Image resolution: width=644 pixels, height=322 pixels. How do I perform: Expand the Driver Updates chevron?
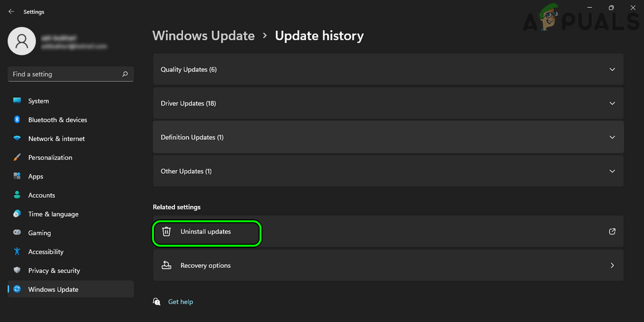coord(612,103)
